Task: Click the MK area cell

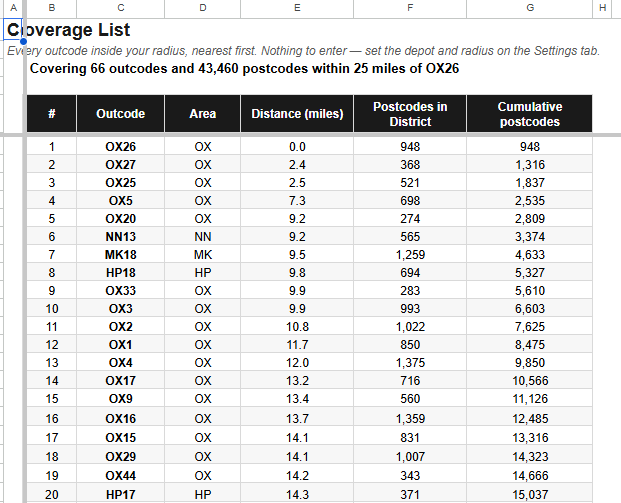Action: 202,255
